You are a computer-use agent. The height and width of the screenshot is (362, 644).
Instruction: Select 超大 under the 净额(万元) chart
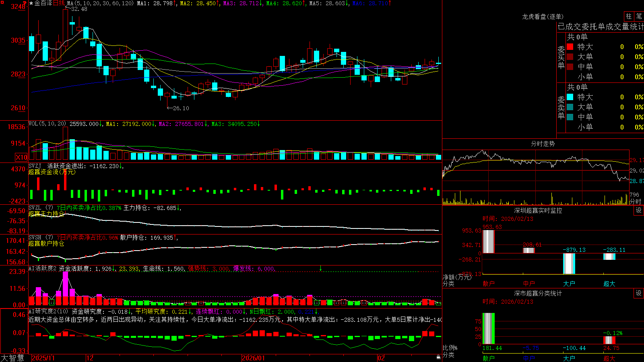point(609,284)
